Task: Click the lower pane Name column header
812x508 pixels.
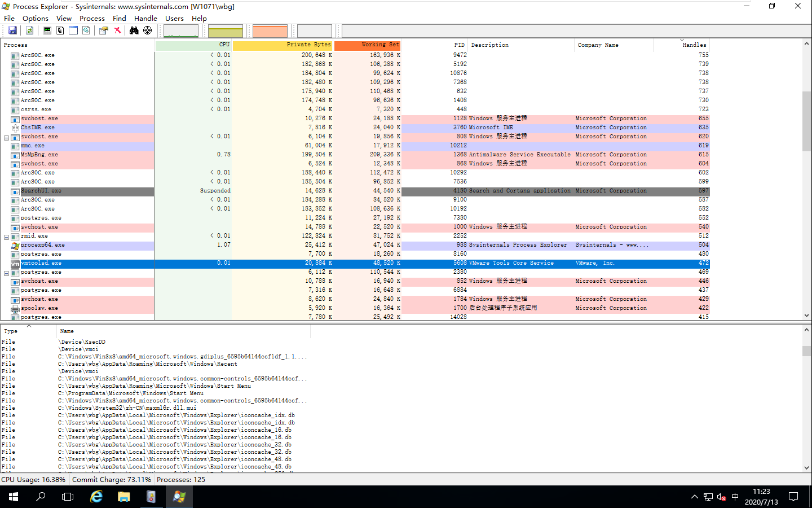Action: point(184,331)
